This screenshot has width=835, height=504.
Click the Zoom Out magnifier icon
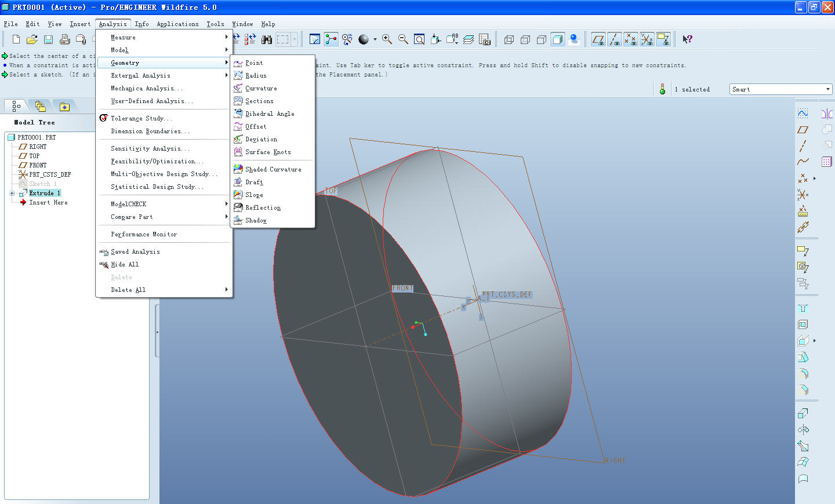click(x=403, y=39)
